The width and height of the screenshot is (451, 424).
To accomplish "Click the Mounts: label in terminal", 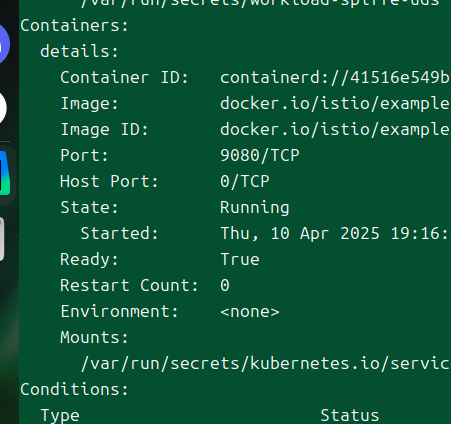I will point(94,337).
